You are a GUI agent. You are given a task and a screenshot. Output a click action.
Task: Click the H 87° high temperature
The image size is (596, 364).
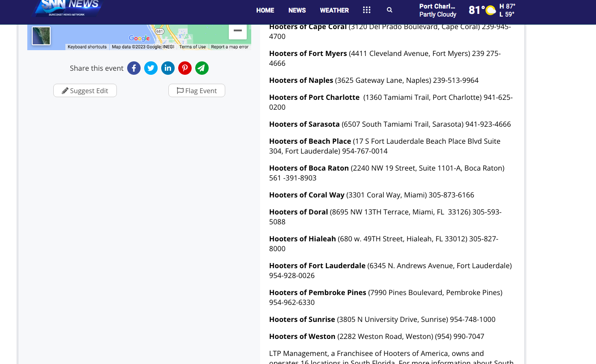click(x=507, y=6)
